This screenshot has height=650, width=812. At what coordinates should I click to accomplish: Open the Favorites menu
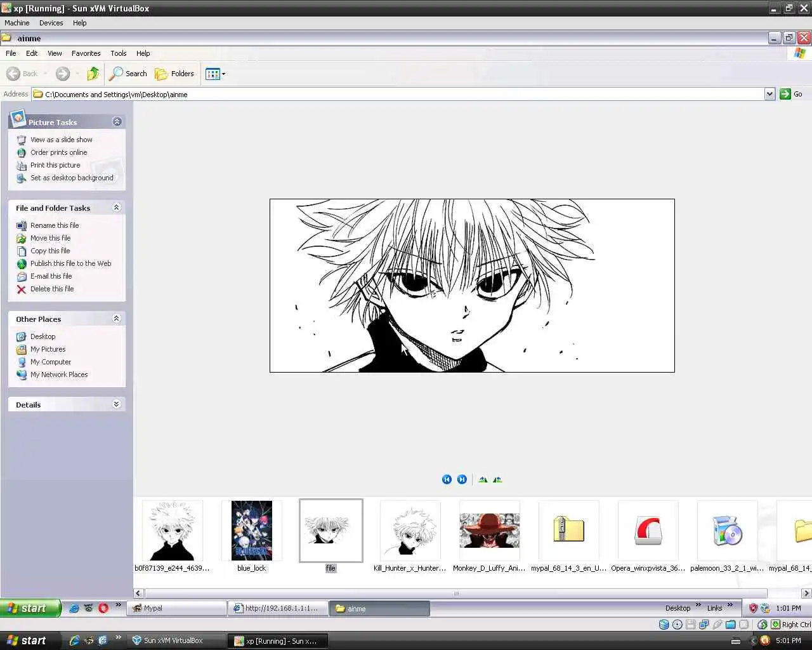[86, 53]
